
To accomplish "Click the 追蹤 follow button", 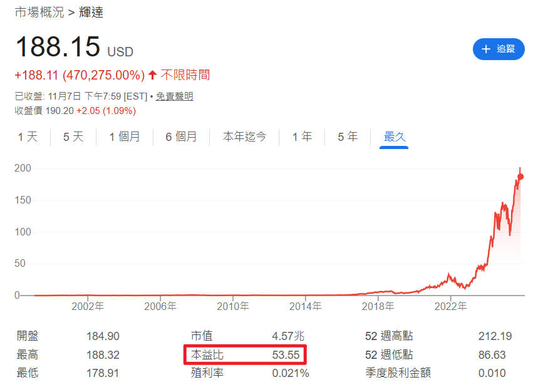I will tap(498, 49).
